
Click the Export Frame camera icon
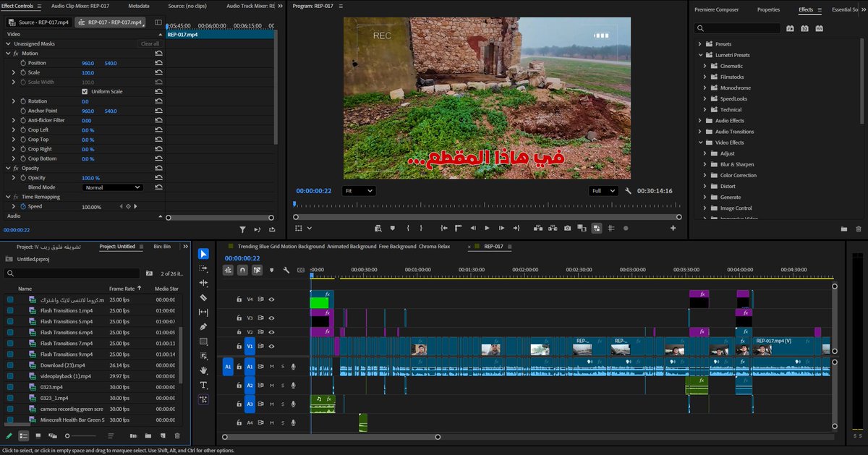567,228
